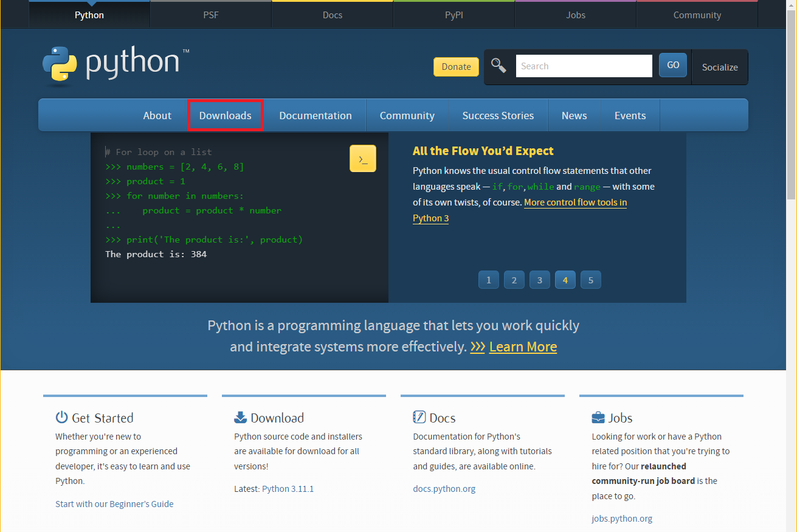
Task: Show slide 5 of the code carousel
Action: pyautogui.click(x=591, y=280)
